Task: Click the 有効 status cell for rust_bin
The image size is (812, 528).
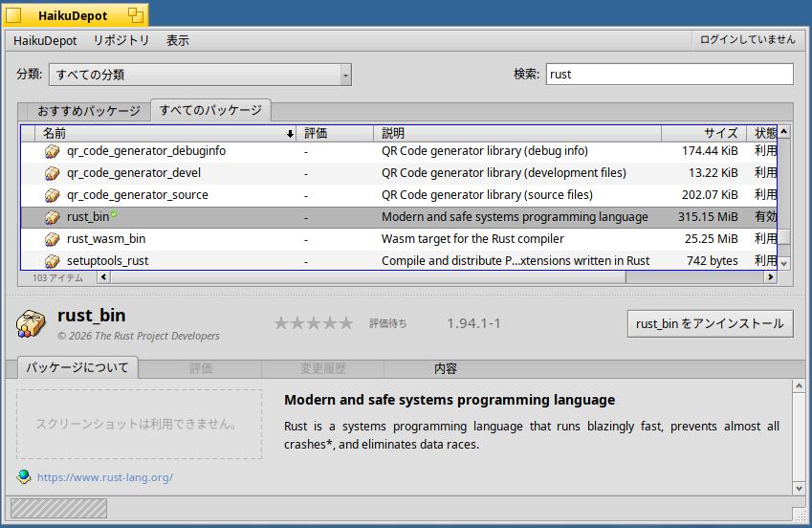Action: point(765,217)
